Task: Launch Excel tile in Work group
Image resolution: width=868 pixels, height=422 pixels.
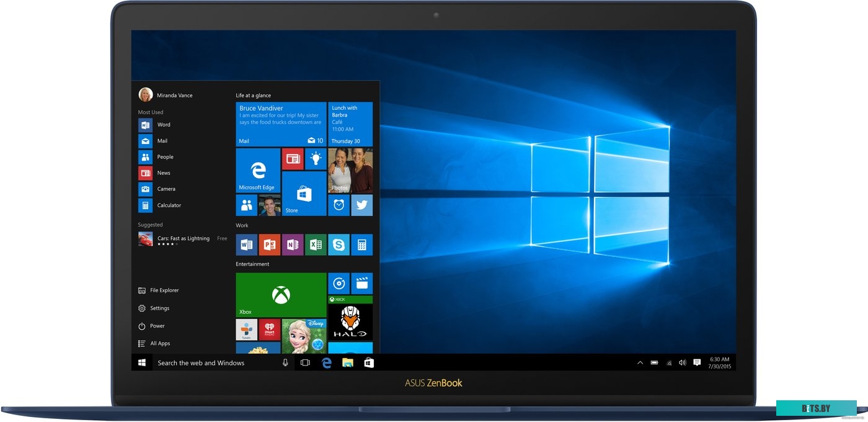Action: [316, 245]
